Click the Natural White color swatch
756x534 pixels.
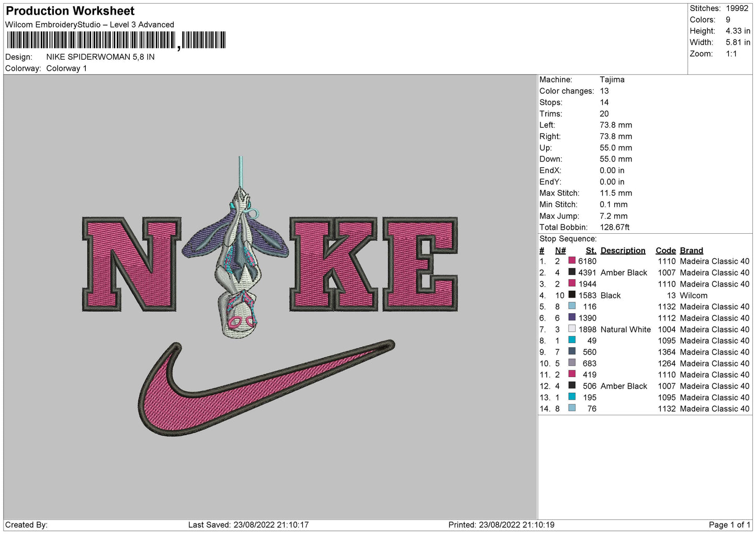point(572,330)
